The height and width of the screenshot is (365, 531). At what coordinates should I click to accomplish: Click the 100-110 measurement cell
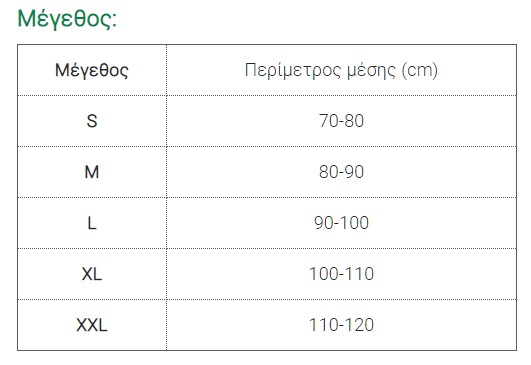tap(341, 274)
